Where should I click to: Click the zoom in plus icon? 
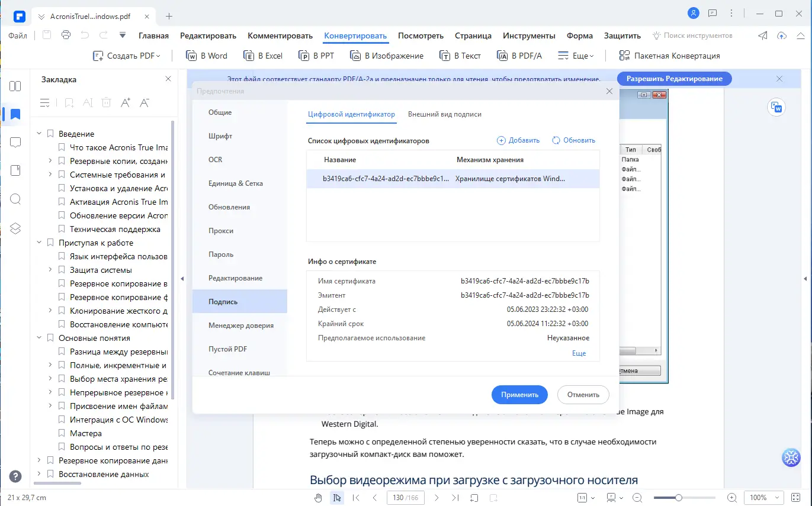pyautogui.click(x=732, y=498)
